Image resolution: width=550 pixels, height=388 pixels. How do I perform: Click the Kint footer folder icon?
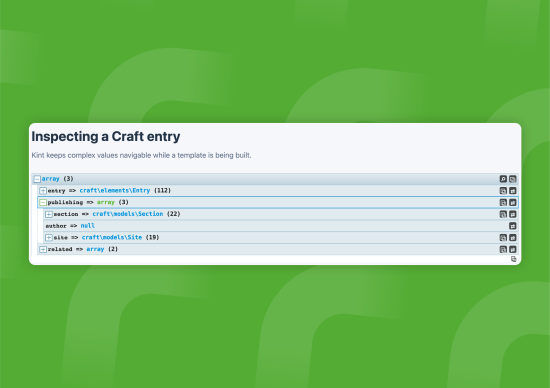(x=514, y=259)
